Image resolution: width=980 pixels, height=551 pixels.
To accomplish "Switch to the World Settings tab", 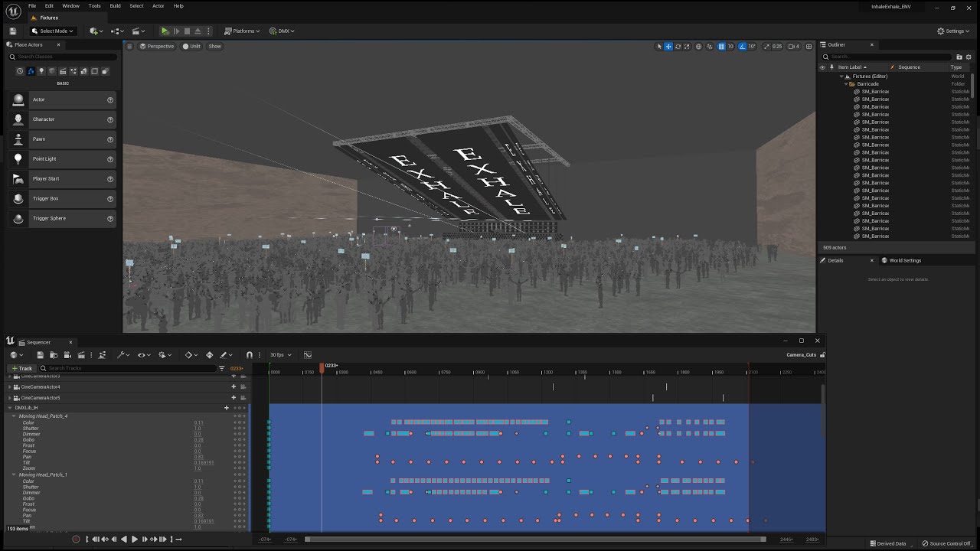I will [x=901, y=260].
